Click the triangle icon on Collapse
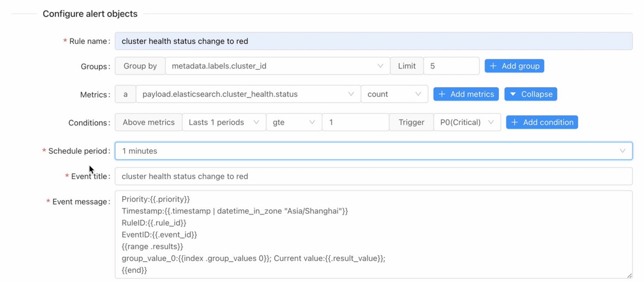The height and width of the screenshot is (282, 644). 513,94
